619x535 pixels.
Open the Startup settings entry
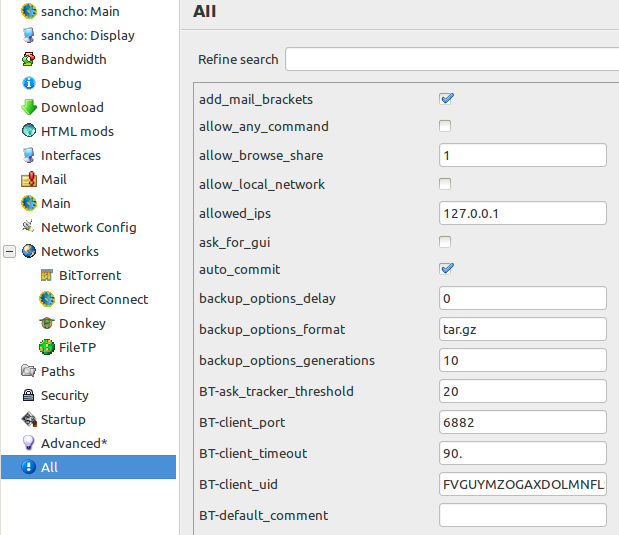[63, 419]
